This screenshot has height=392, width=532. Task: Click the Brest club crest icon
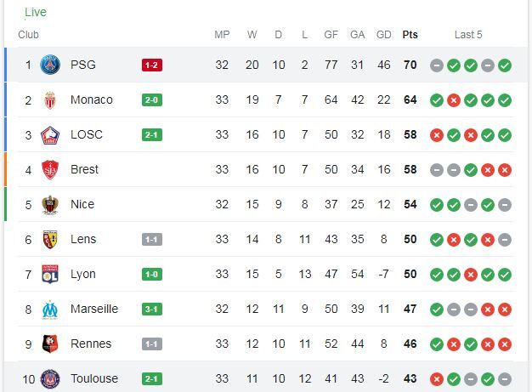pos(51,169)
